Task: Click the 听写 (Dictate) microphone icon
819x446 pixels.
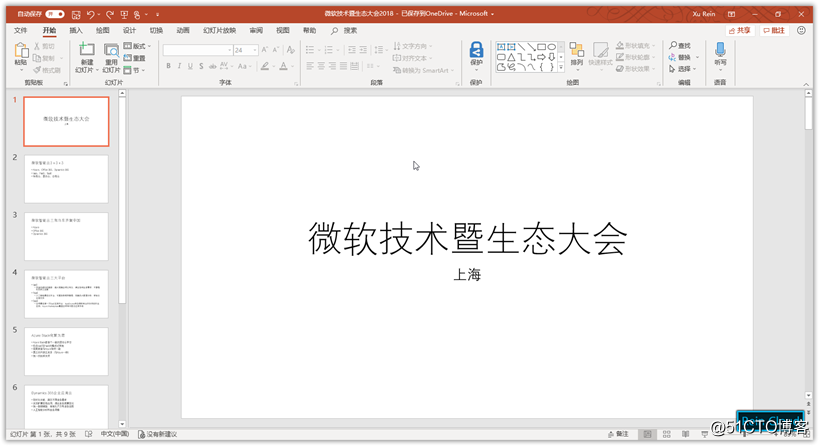Action: (x=720, y=50)
